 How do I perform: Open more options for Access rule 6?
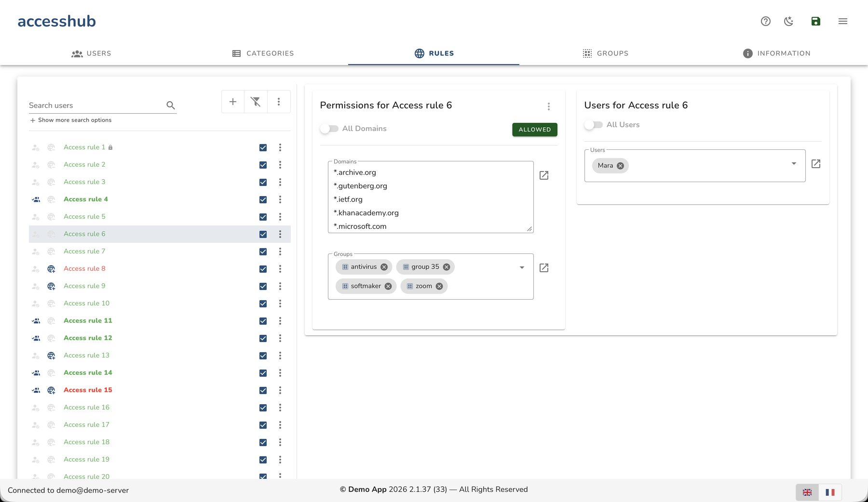tap(280, 234)
